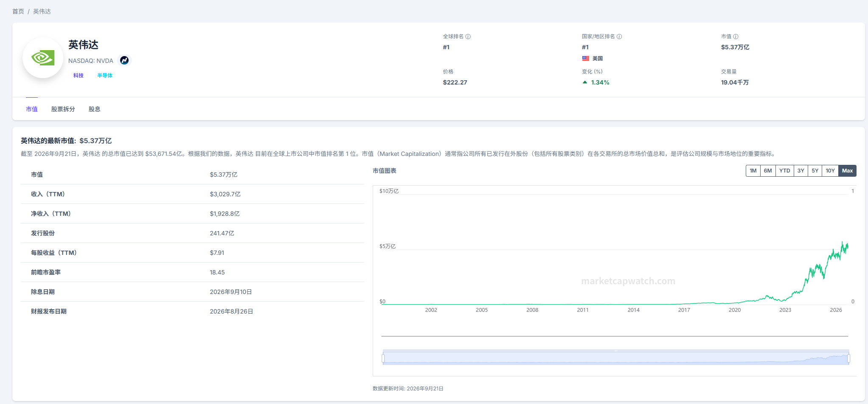
Task: Click the $10万亿 y-axis label
Action: coord(389,191)
